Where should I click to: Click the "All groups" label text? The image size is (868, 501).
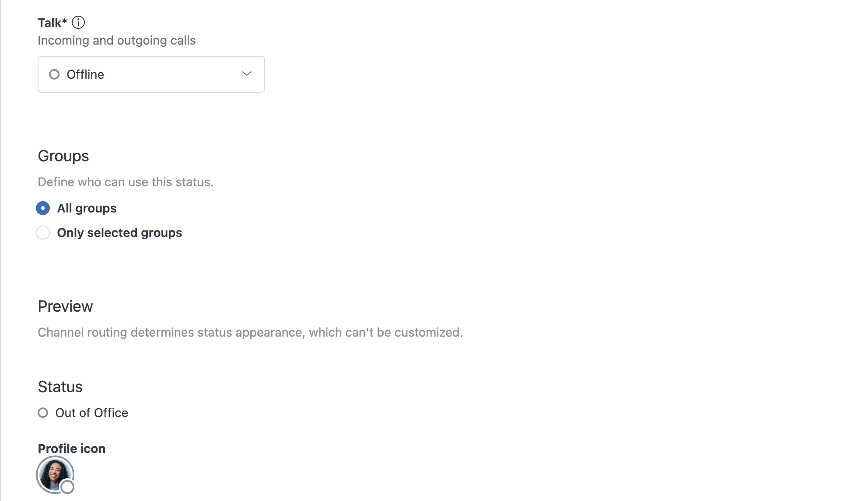coord(87,208)
